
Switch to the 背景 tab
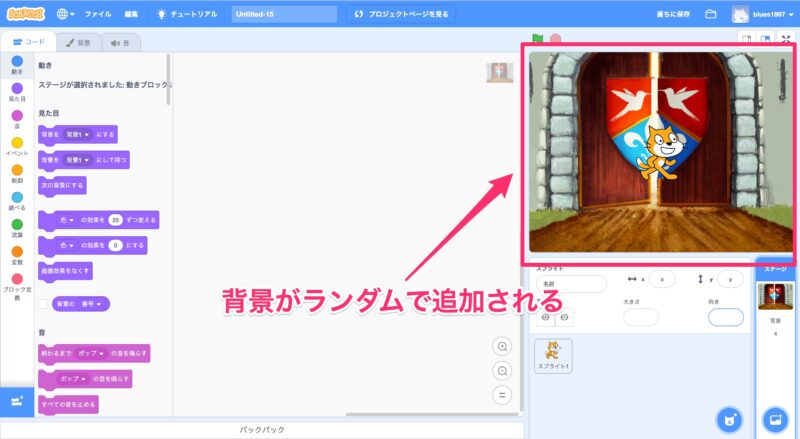pyautogui.click(x=77, y=43)
